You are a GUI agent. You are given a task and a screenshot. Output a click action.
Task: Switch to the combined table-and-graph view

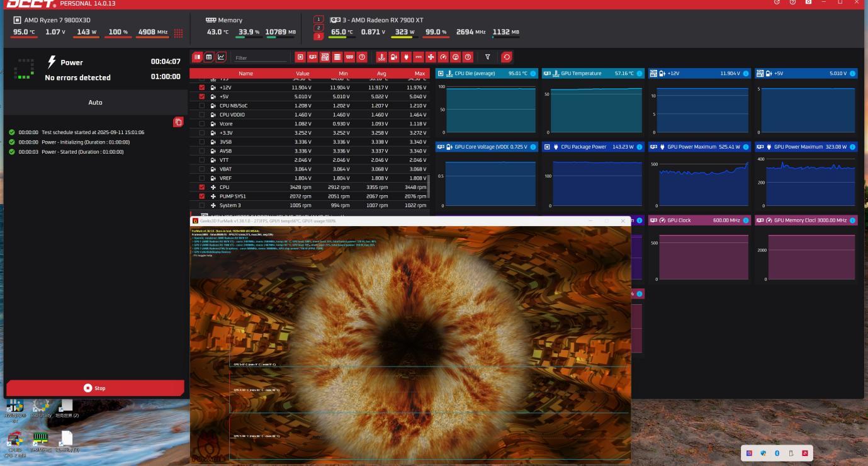pos(198,57)
